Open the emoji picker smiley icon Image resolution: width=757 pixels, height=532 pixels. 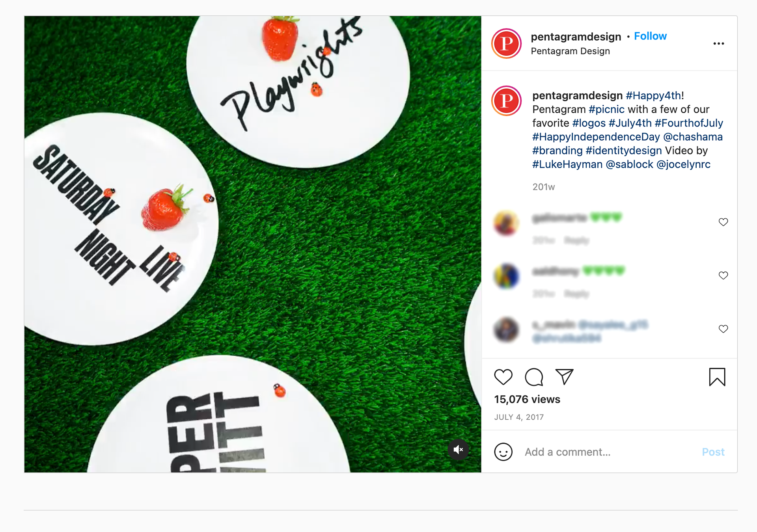point(503,452)
